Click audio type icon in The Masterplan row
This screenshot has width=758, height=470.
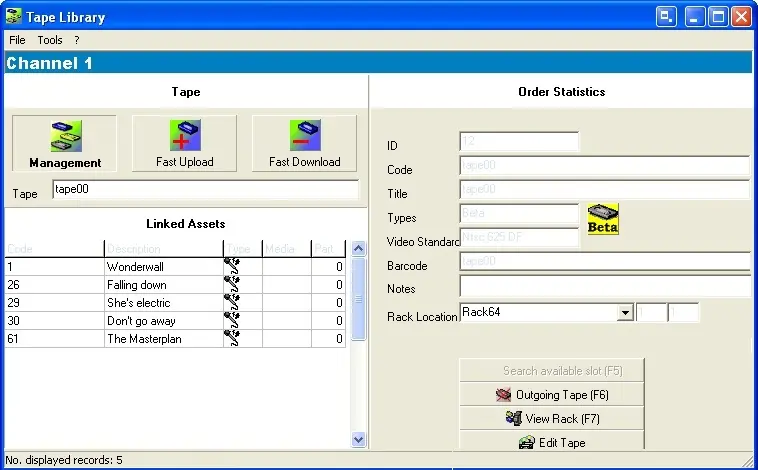pyautogui.click(x=233, y=339)
